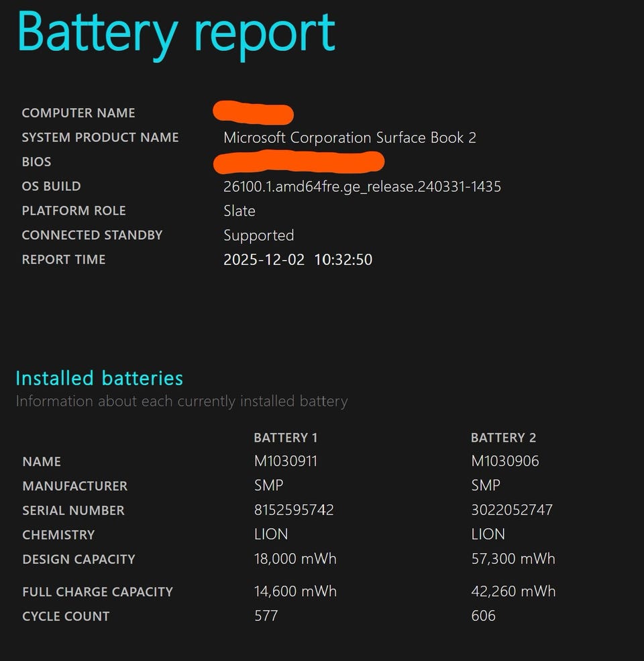The height and width of the screenshot is (661, 644).
Task: Click the 57,300 mWh design capacity
Action: click(513, 559)
